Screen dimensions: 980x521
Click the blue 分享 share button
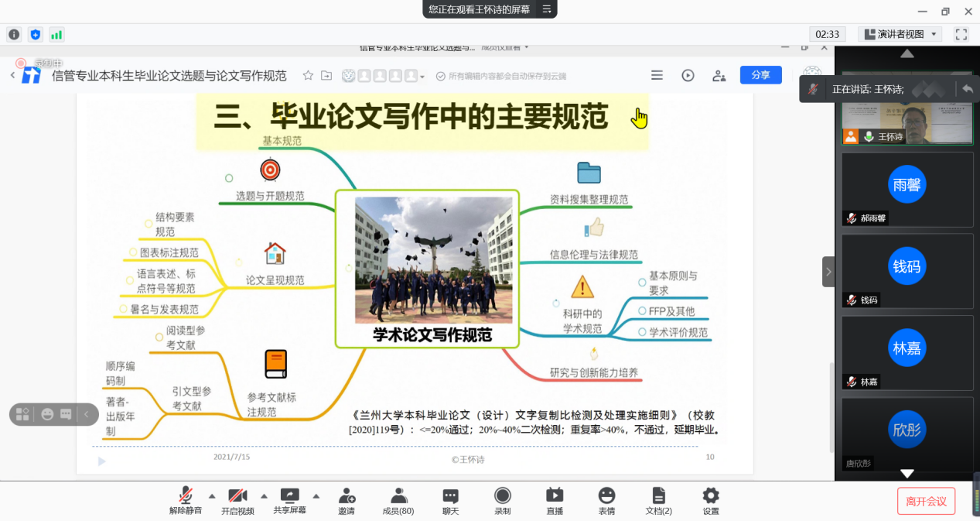click(x=760, y=75)
